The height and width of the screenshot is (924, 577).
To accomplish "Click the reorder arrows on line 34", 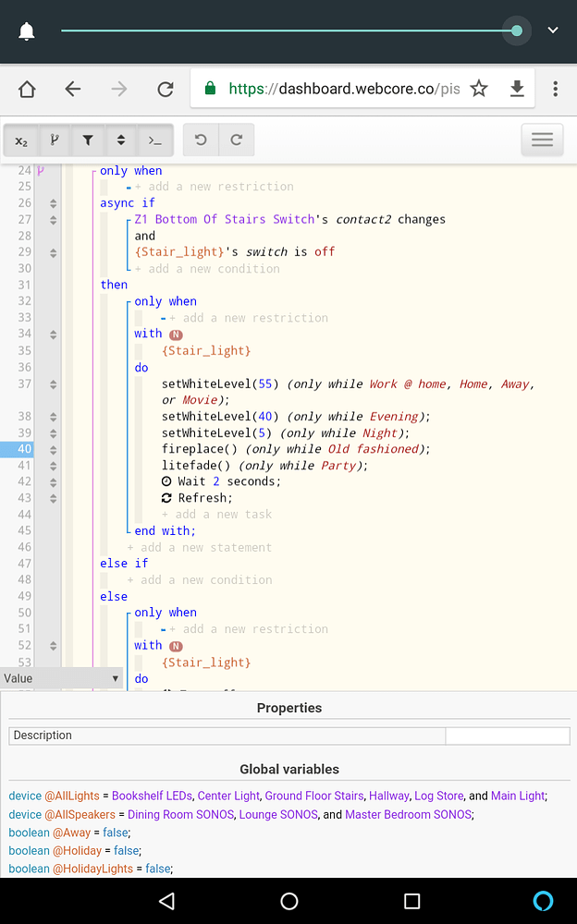I will [x=53, y=334].
